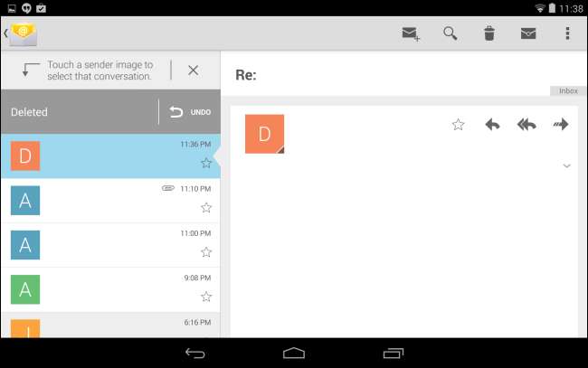Open overflow menu with three dots
Viewport: 588px width, 368px height.
[567, 33]
